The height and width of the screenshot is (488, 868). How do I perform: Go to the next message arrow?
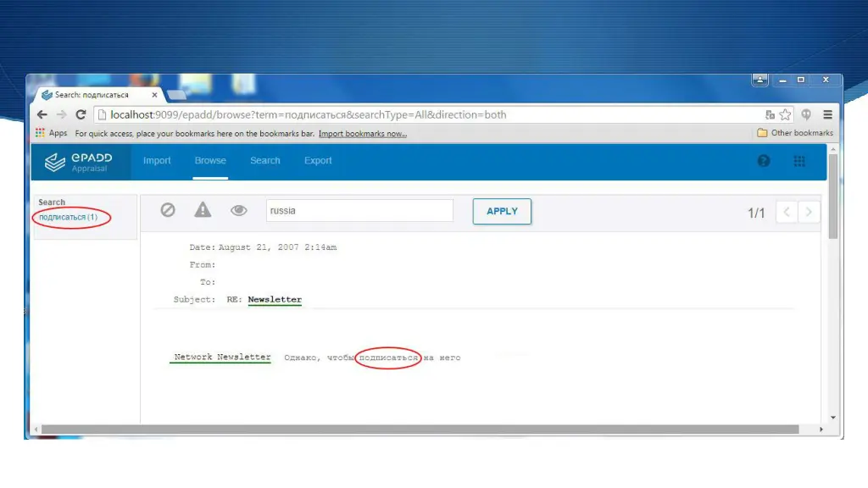[x=810, y=212]
